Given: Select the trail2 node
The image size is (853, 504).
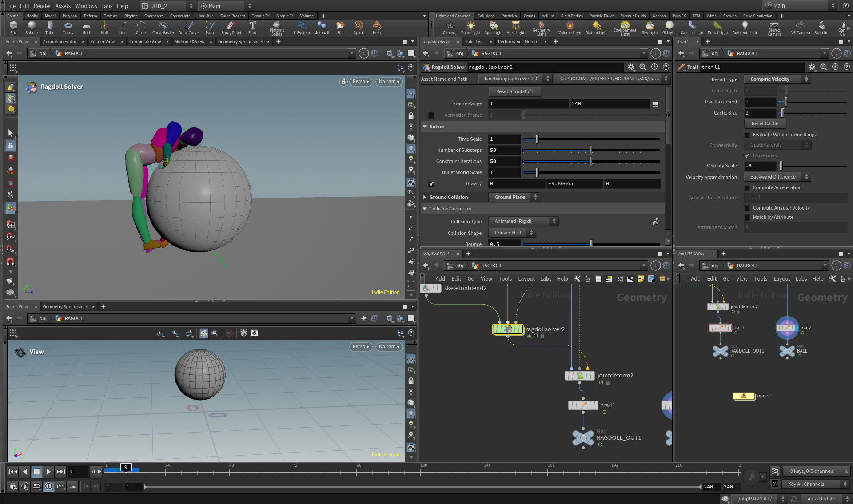Looking at the screenshot, I should pos(787,328).
